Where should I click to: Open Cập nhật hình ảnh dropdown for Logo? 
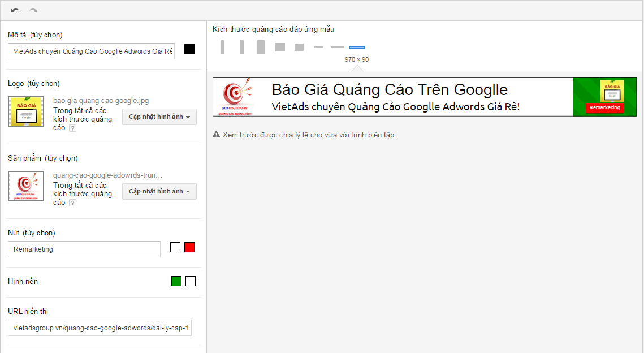click(x=159, y=117)
